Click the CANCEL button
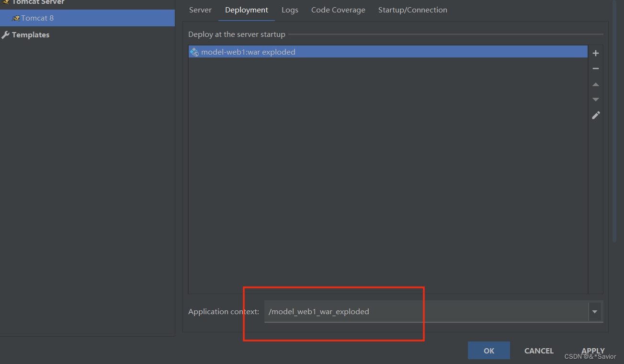 [539, 351]
